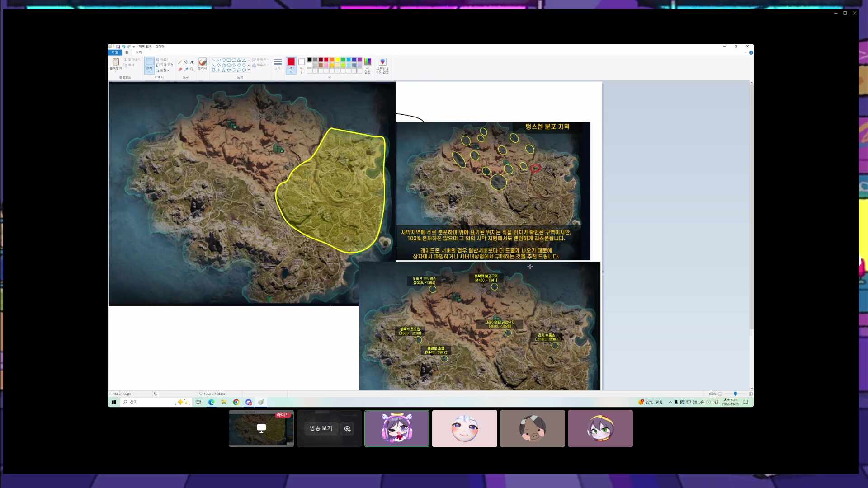
Task: Zoom in with the plus button in status bar
Action: click(x=751, y=394)
